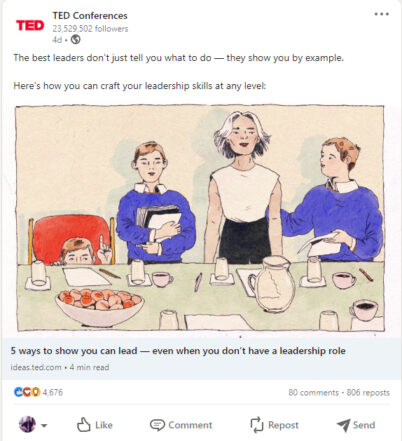
Task: Open TED Conferences page name link
Action: tap(90, 16)
